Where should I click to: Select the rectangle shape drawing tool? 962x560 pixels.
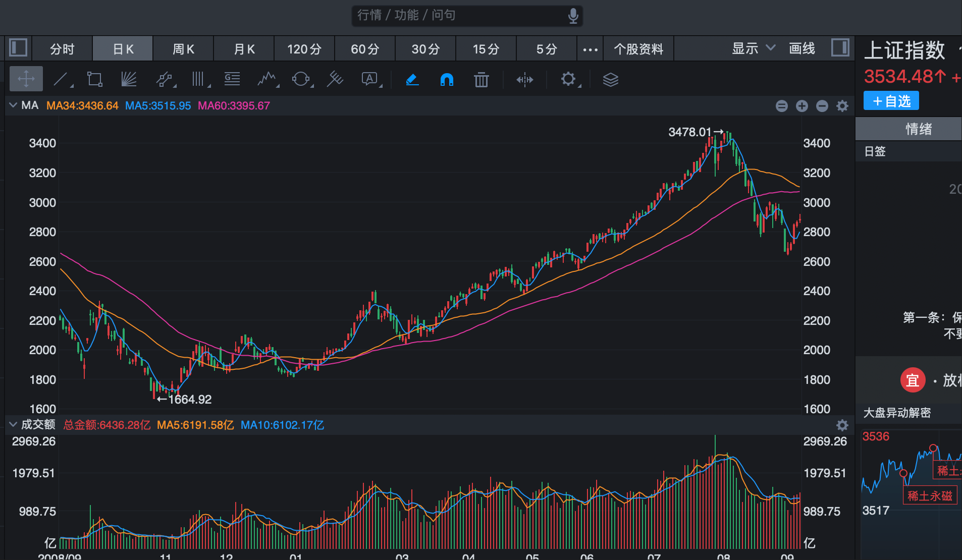94,79
